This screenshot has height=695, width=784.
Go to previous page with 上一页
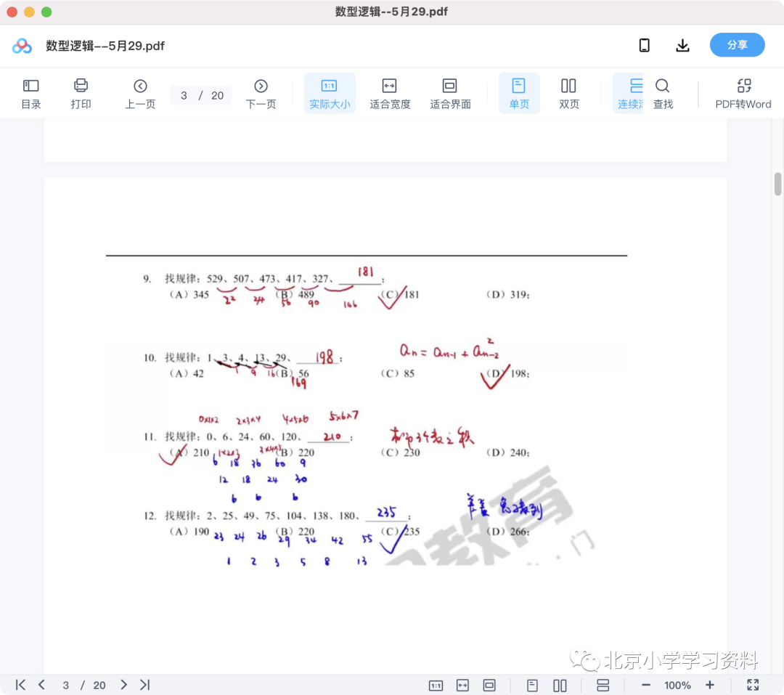[x=140, y=94]
